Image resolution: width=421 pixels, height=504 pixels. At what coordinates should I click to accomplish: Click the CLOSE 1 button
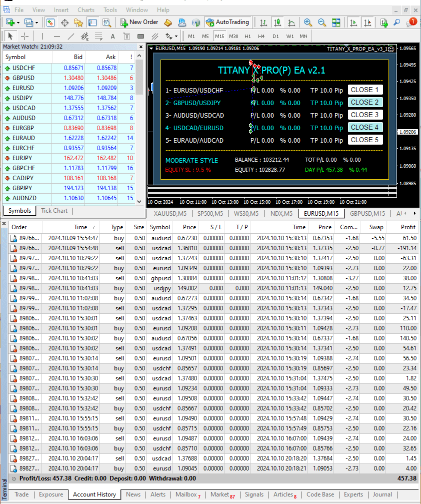(365, 90)
